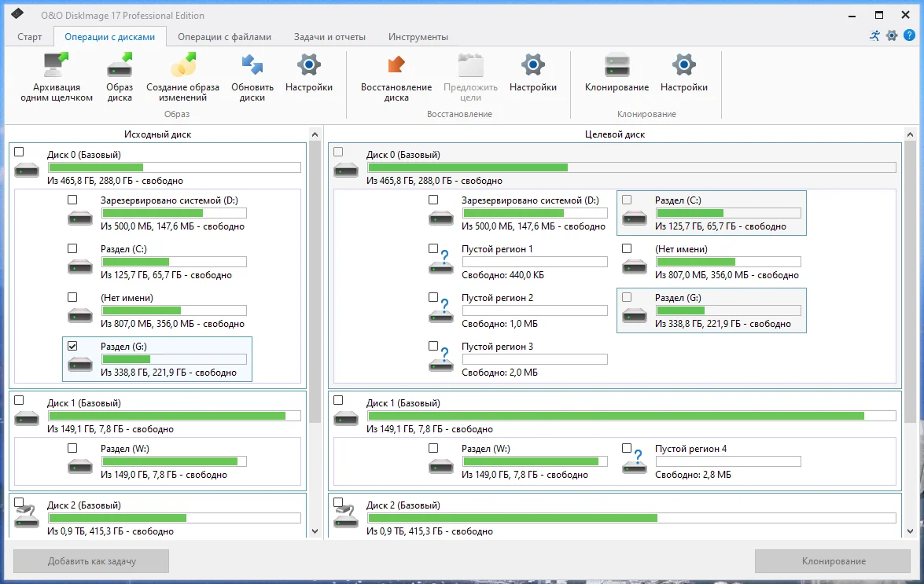Screen dimensions: 924x584
Task: Click the source Диск 2 USB drive icon
Action: pyautogui.click(x=27, y=516)
